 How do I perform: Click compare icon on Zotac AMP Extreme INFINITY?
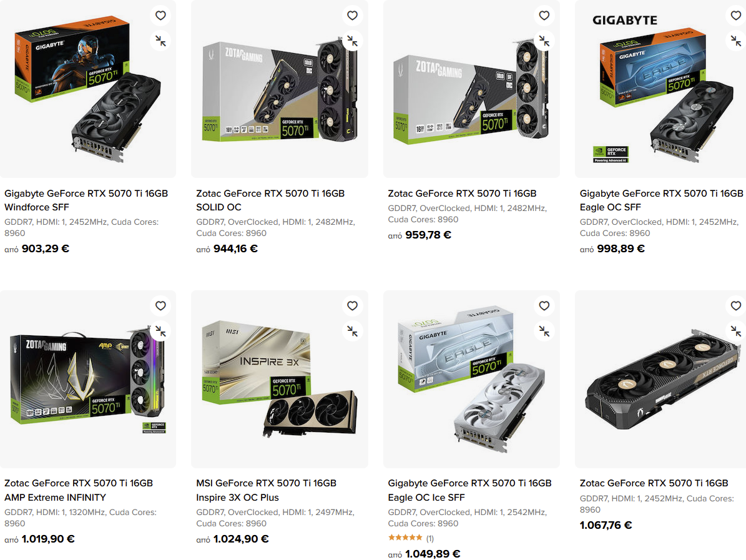[161, 331]
